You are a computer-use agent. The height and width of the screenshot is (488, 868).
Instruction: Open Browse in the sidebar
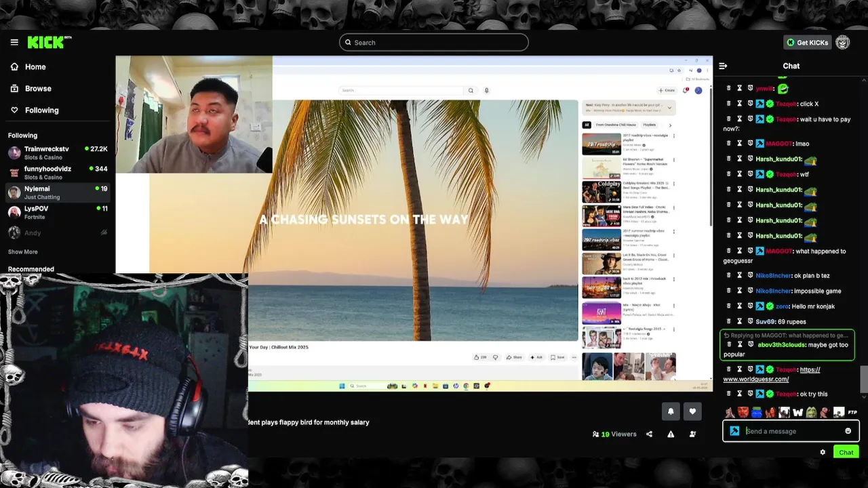pos(37,88)
